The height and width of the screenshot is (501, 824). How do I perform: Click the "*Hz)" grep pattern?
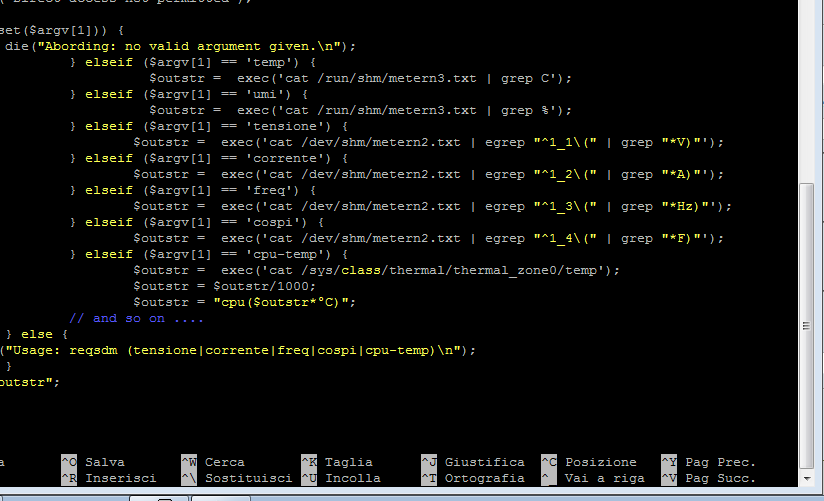685,207
